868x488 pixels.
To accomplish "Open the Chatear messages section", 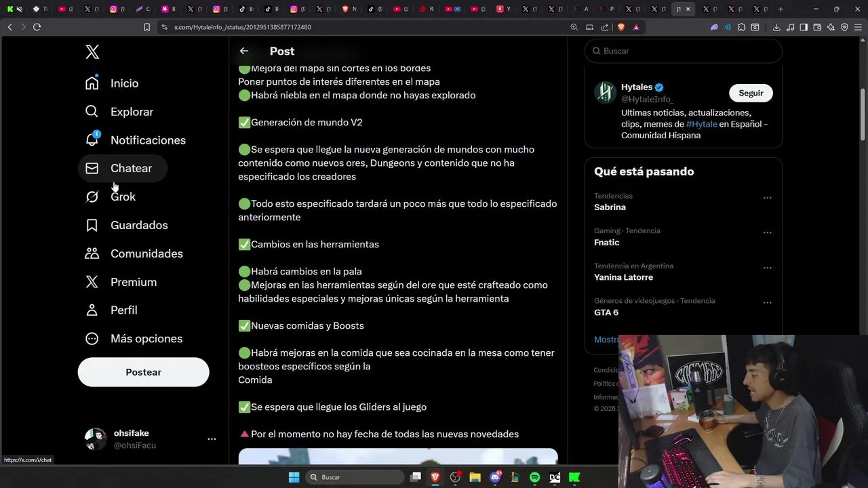I will (122, 168).
